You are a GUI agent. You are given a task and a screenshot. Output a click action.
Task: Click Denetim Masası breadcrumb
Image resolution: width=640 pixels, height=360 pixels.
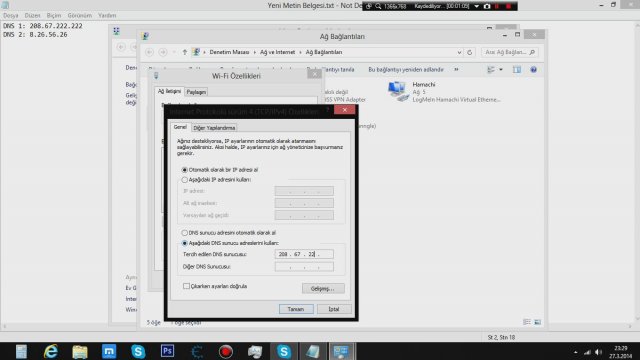pyautogui.click(x=229, y=52)
